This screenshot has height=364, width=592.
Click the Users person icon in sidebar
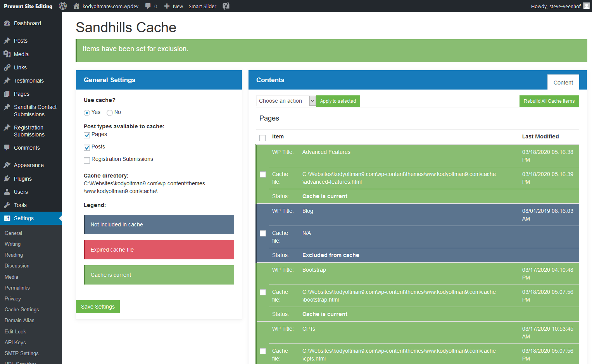(x=7, y=192)
